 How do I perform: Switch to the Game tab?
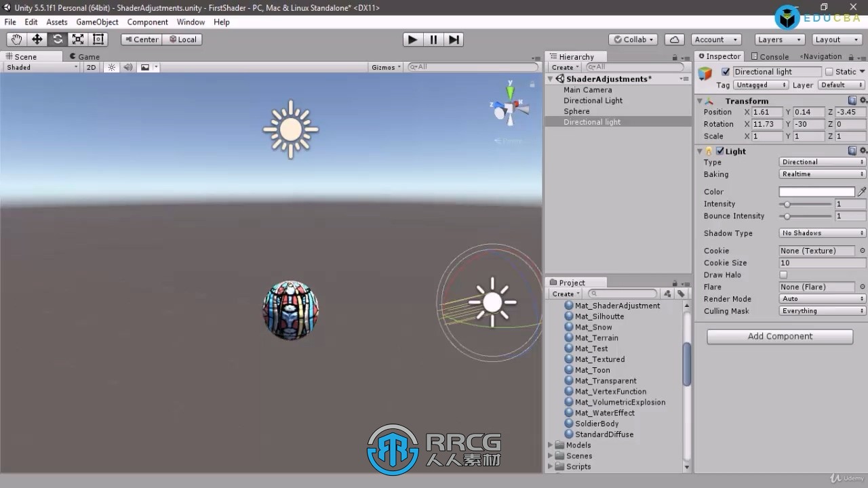(x=84, y=57)
